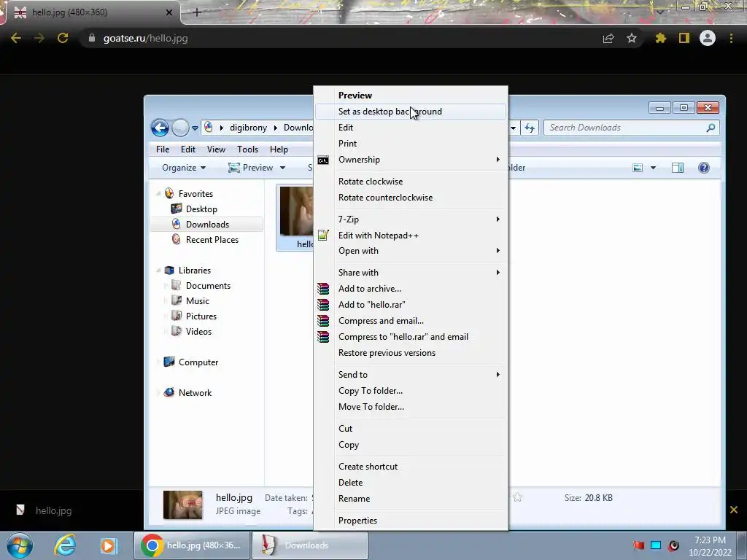The height and width of the screenshot is (560, 747).
Task: Choose Copy To folder...
Action: [x=410, y=391]
